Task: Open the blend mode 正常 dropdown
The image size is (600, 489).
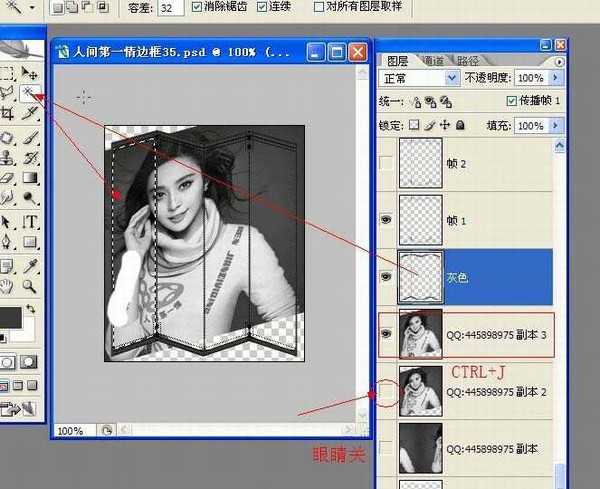Action: 448,78
